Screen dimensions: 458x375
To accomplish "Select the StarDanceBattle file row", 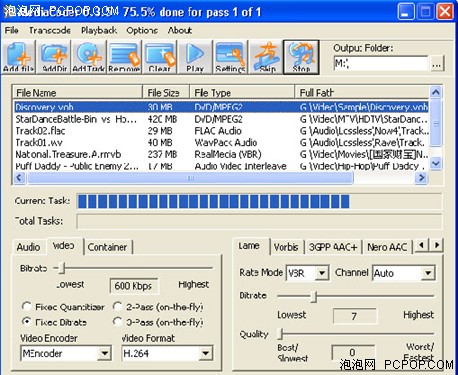I will pos(221,119).
